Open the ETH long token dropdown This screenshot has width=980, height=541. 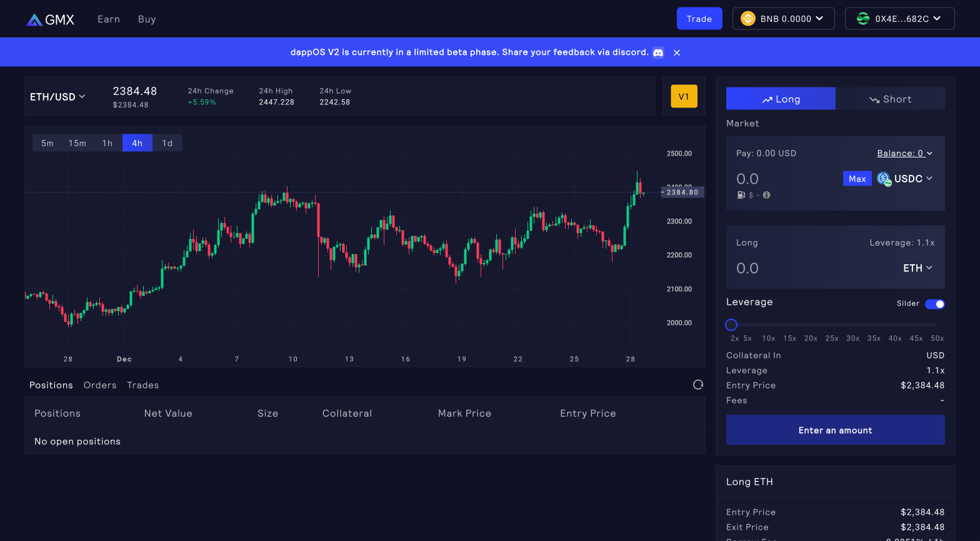(x=917, y=268)
